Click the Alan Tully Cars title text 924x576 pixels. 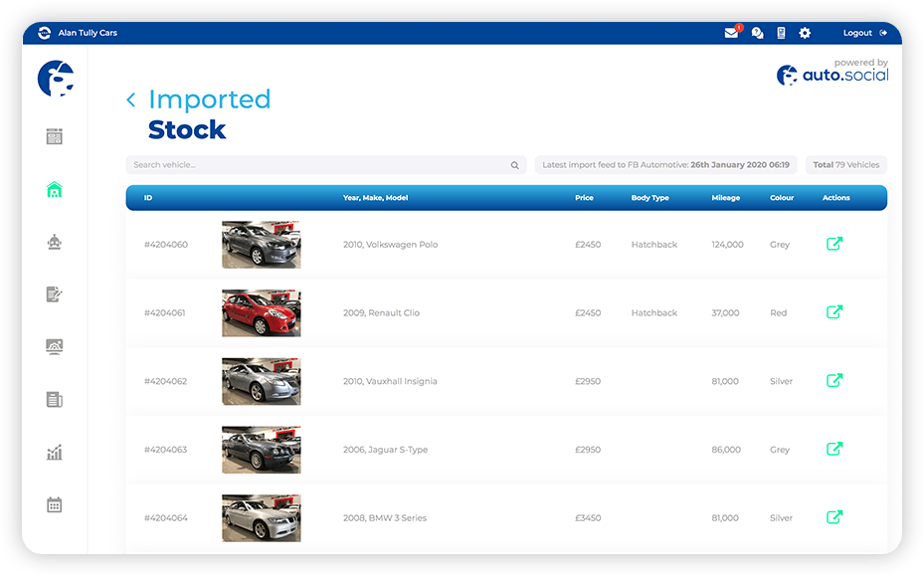click(x=88, y=33)
